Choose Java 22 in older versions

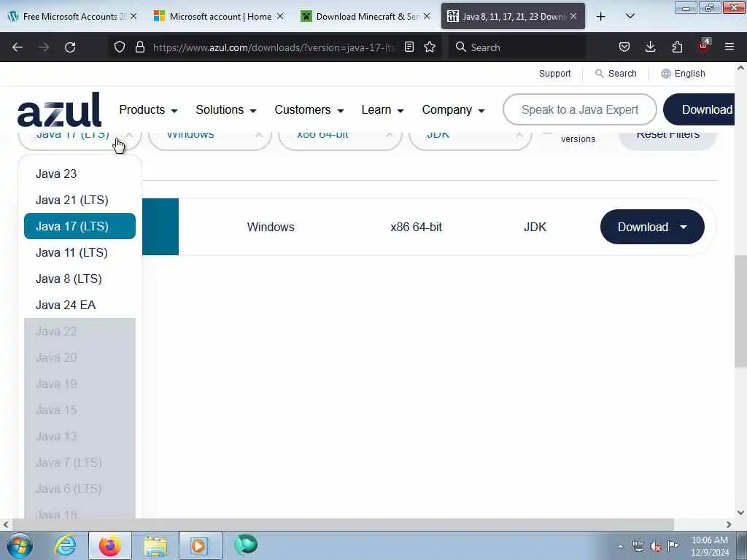pos(80,331)
